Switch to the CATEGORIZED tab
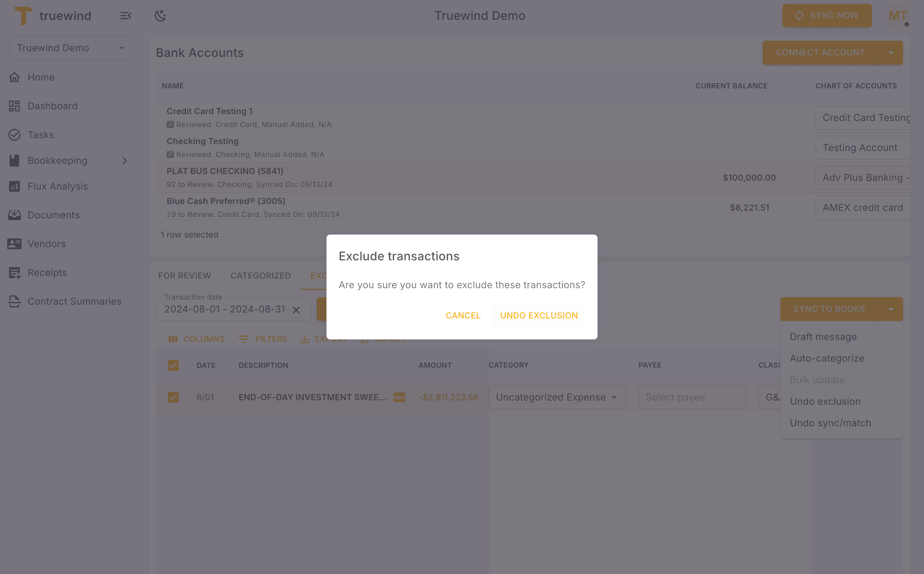Screen dimensions: 924x574 pos(261,276)
